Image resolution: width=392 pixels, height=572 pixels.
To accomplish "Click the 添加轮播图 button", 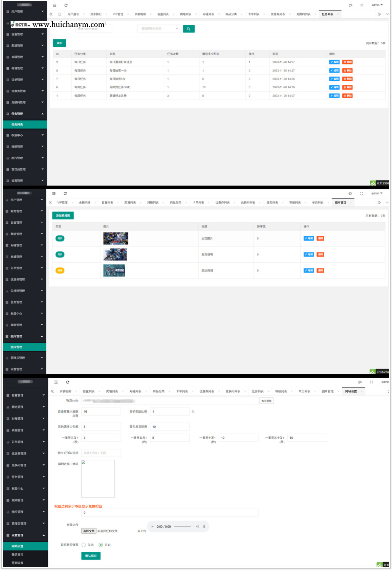I will (63, 216).
